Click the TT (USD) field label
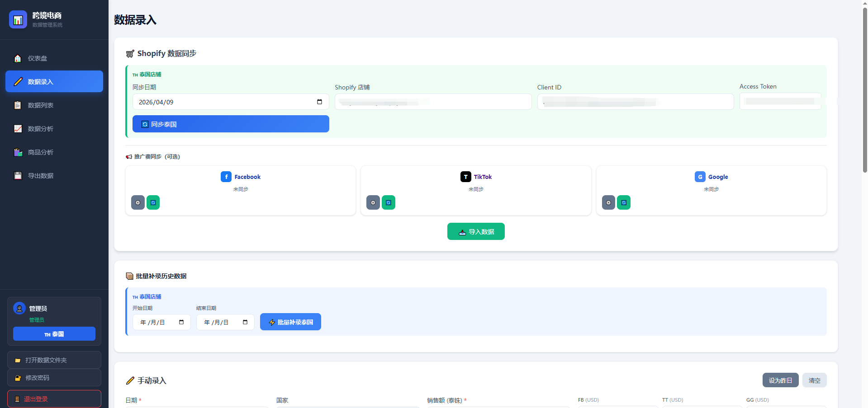The width and height of the screenshot is (868, 408). tap(673, 400)
